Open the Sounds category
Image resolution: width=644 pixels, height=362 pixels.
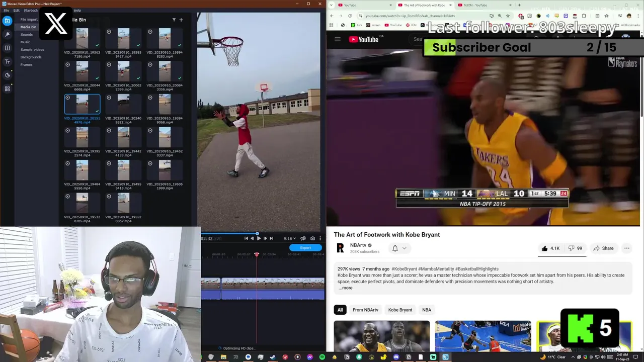click(27, 35)
